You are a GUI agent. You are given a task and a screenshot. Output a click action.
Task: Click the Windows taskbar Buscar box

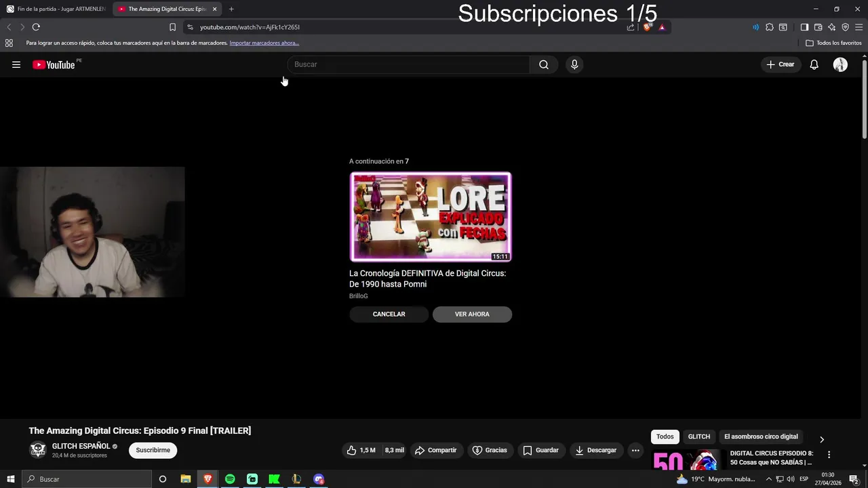click(87, 479)
